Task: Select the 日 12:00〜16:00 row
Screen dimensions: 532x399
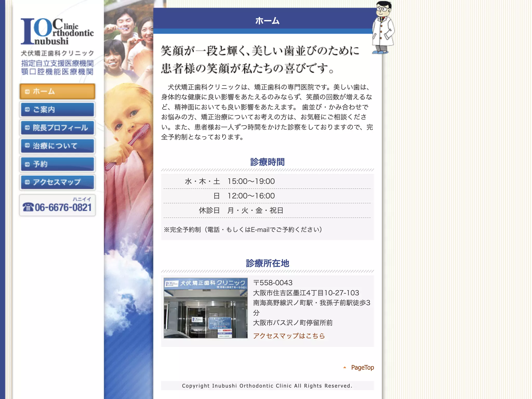Action: [267, 196]
